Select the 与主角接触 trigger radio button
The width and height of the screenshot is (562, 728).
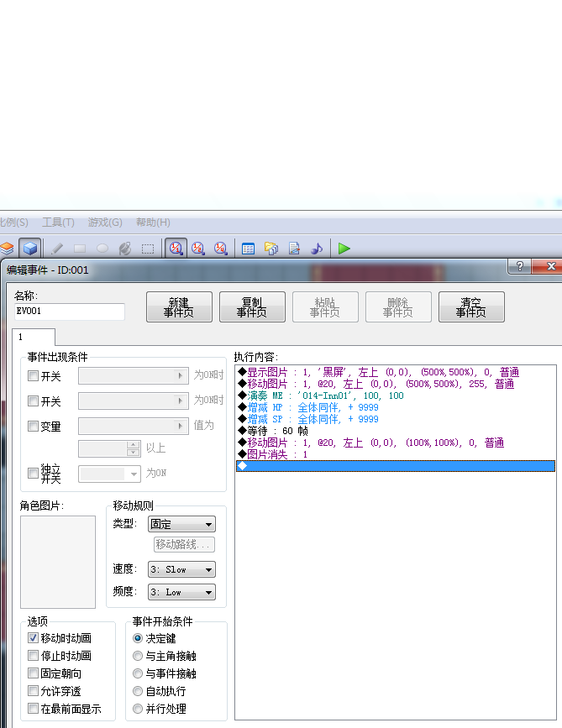[x=138, y=656]
